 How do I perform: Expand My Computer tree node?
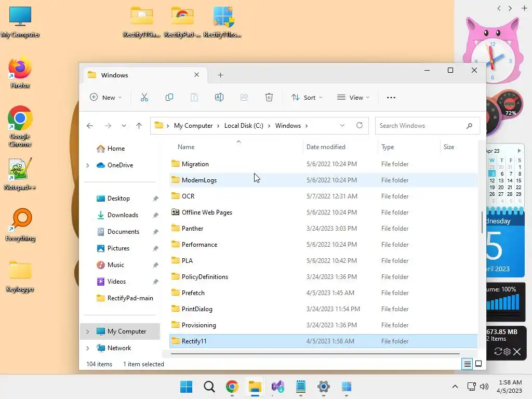[x=87, y=331]
